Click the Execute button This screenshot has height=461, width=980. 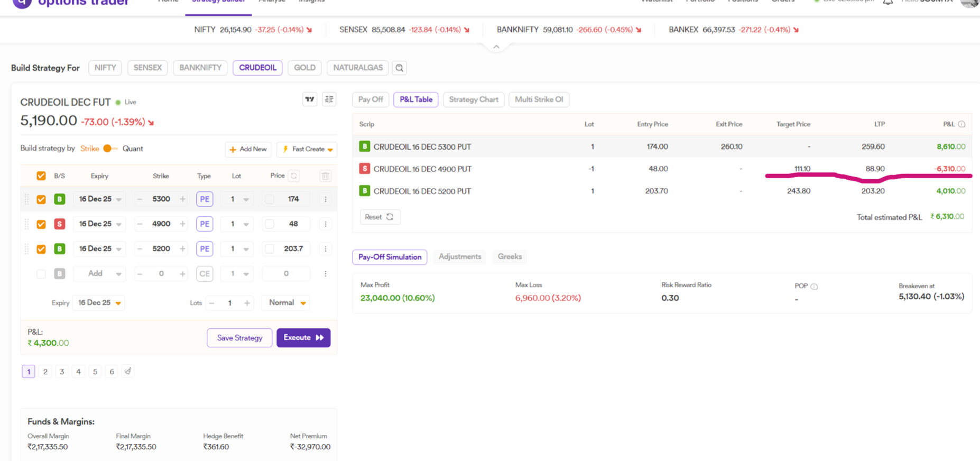pyautogui.click(x=303, y=338)
